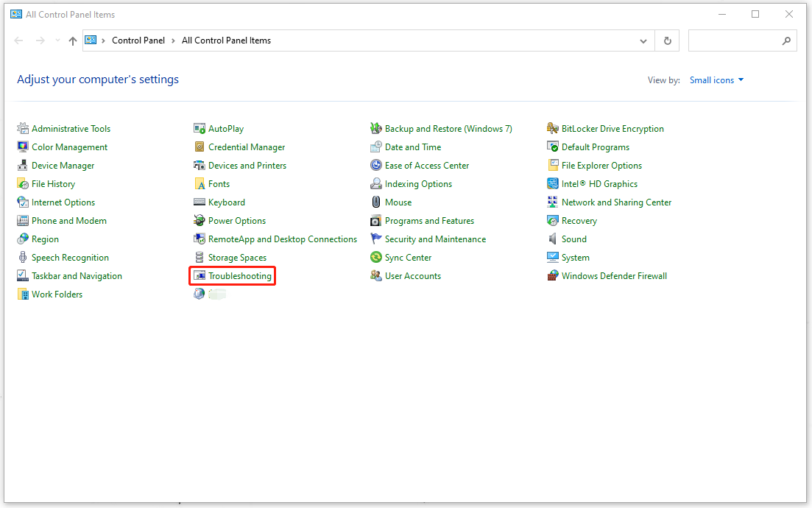Launch BitLocker Drive Encryption
Viewport: 812px width, 508px height.
(x=612, y=128)
